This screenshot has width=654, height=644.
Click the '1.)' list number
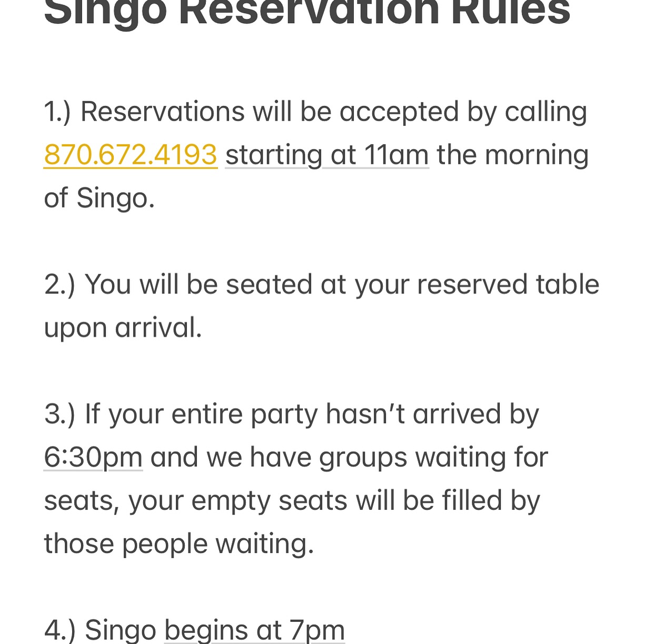57,112
